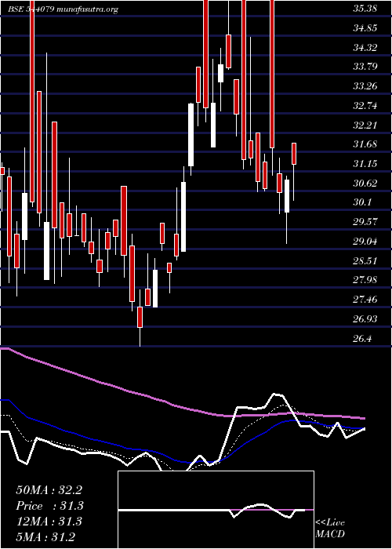Click the Price : 31.3 readout
Image resolution: width=392 pixels, height=549 pixels.
(x=49, y=506)
